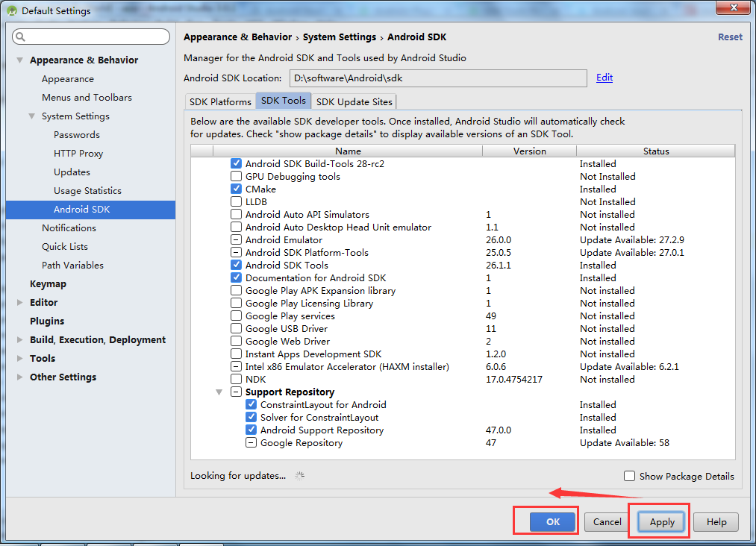Click the Cancel button

pyautogui.click(x=607, y=522)
